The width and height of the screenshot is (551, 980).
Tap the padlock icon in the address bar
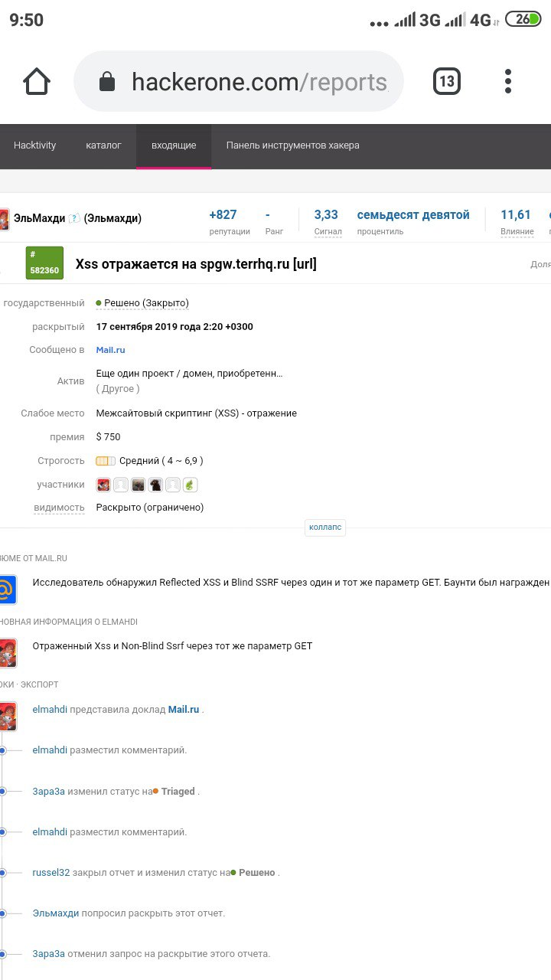107,82
